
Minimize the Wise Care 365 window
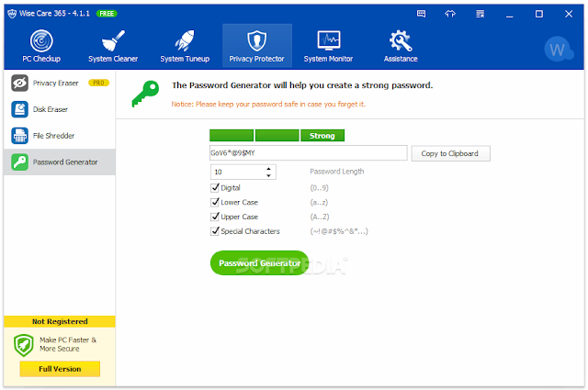point(509,15)
